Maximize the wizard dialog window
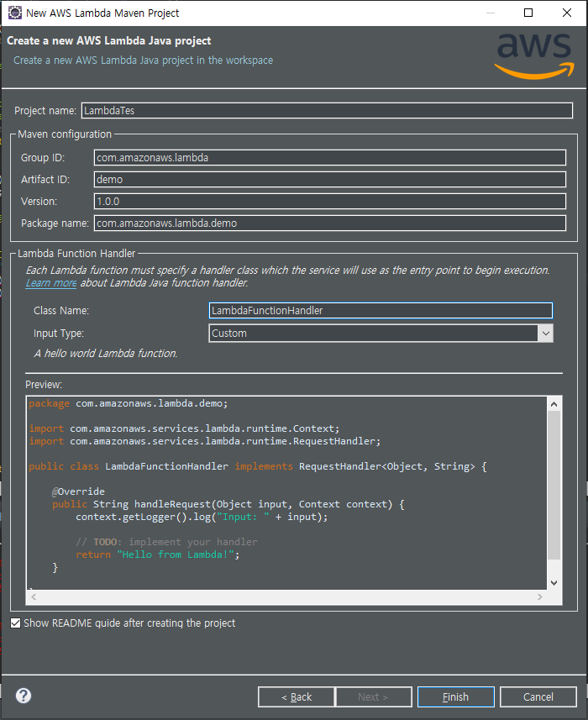 coord(528,13)
